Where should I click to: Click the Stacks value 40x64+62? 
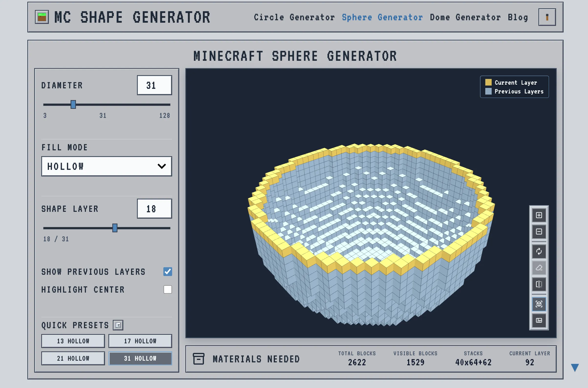[473, 363]
